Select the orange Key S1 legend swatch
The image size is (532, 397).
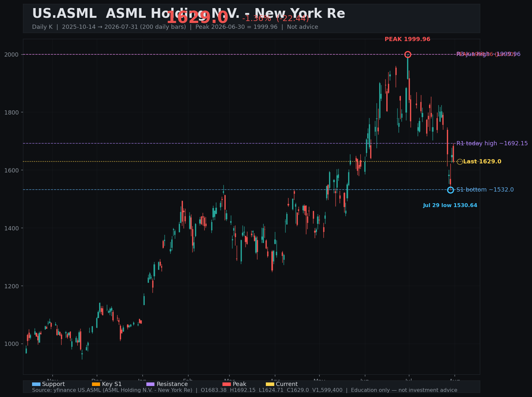pyautogui.click(x=96, y=384)
